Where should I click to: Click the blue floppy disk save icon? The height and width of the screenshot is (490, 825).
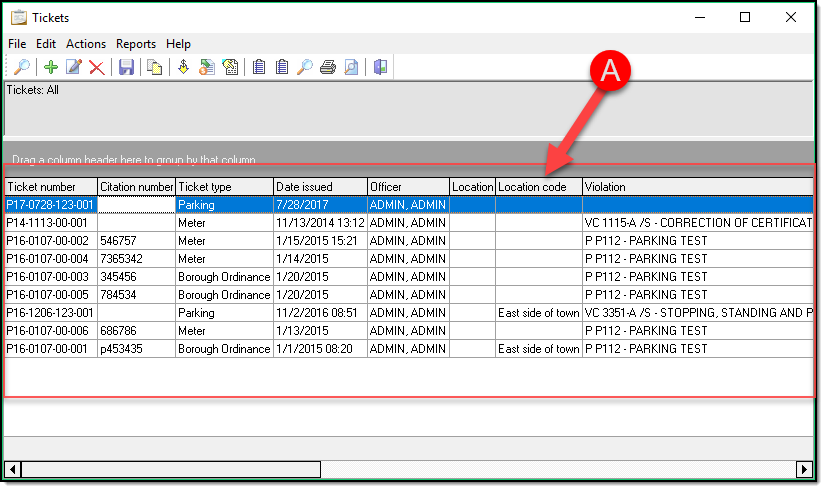[x=126, y=67]
